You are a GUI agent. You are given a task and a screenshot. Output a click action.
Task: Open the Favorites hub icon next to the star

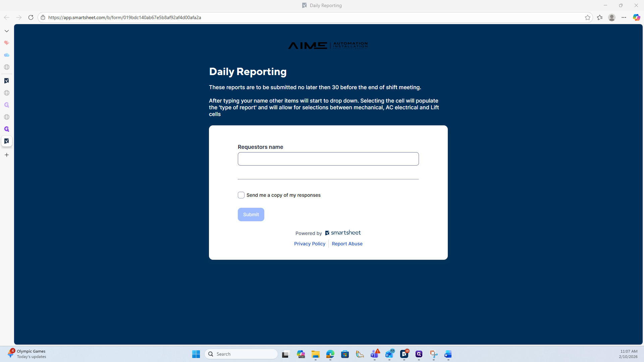point(600,17)
